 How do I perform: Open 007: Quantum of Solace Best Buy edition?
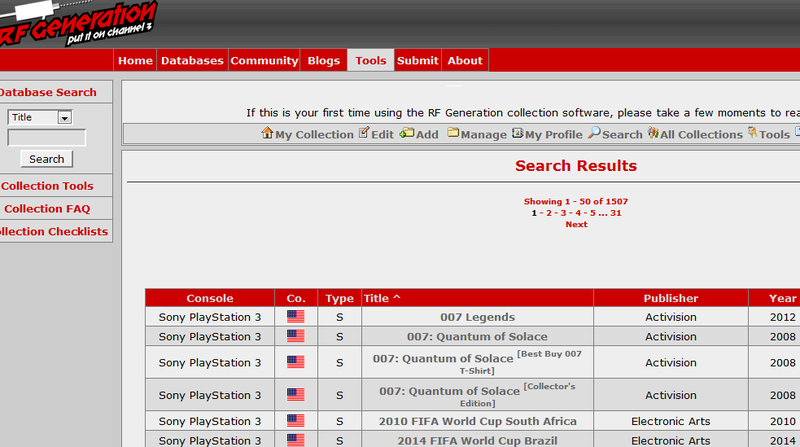477,362
